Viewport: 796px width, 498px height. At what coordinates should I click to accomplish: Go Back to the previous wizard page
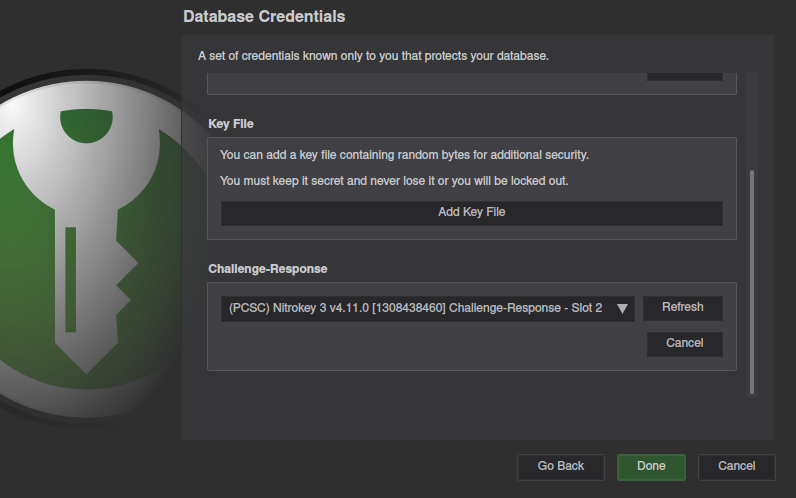(x=561, y=467)
